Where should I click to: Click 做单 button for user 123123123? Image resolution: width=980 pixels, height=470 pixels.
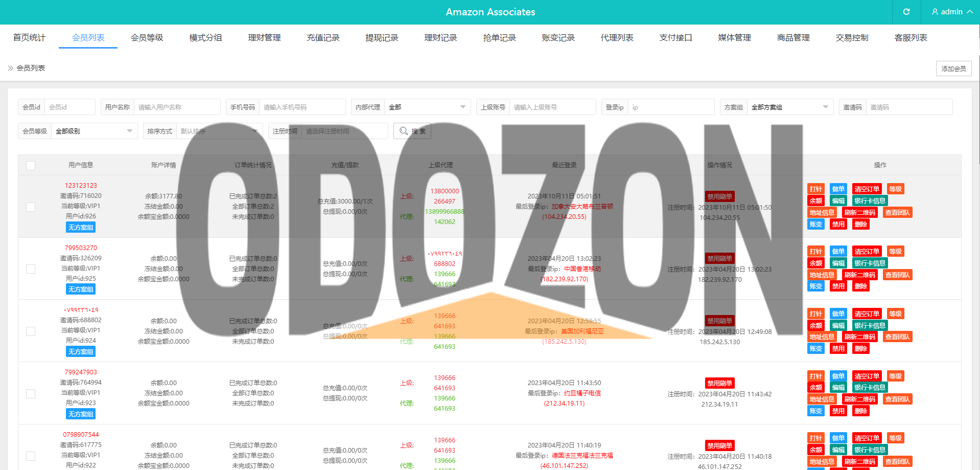tap(838, 189)
